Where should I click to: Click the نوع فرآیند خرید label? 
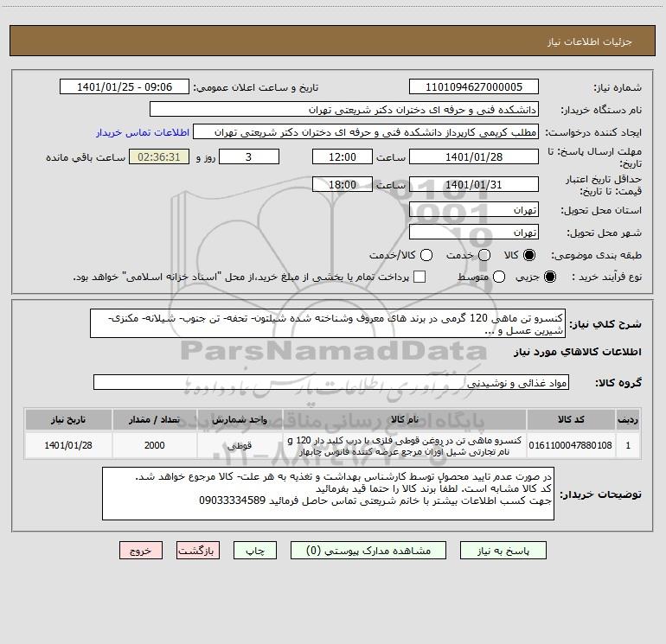point(606,277)
